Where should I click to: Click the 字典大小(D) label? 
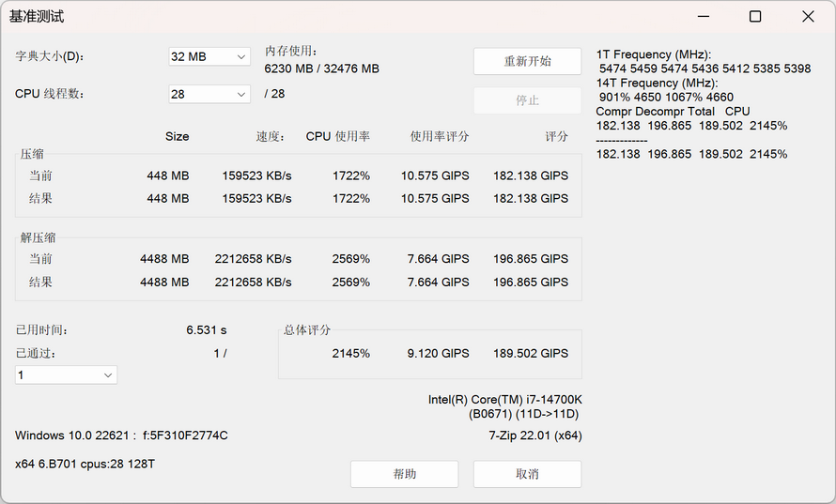click(50, 56)
